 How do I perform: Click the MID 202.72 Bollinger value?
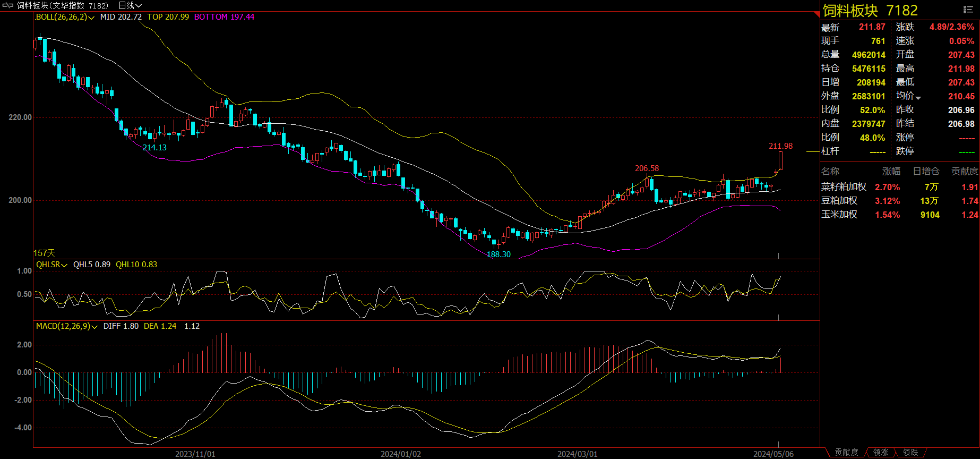click(x=121, y=17)
